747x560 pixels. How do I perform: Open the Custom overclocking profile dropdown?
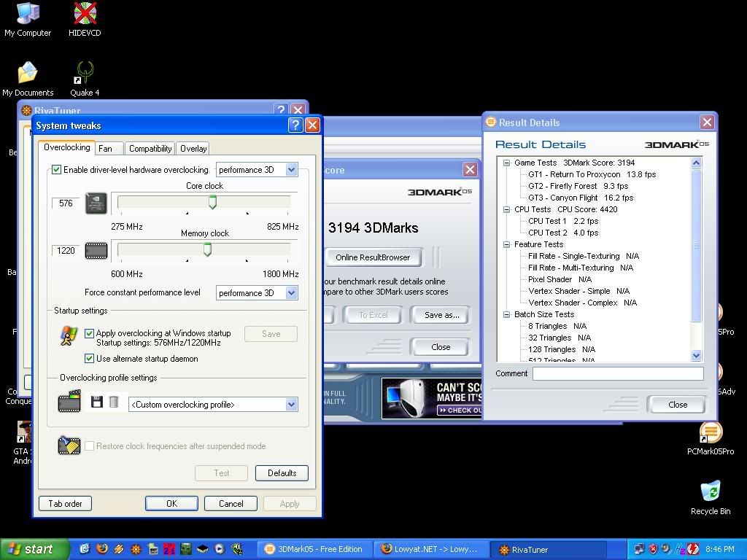[x=291, y=405]
